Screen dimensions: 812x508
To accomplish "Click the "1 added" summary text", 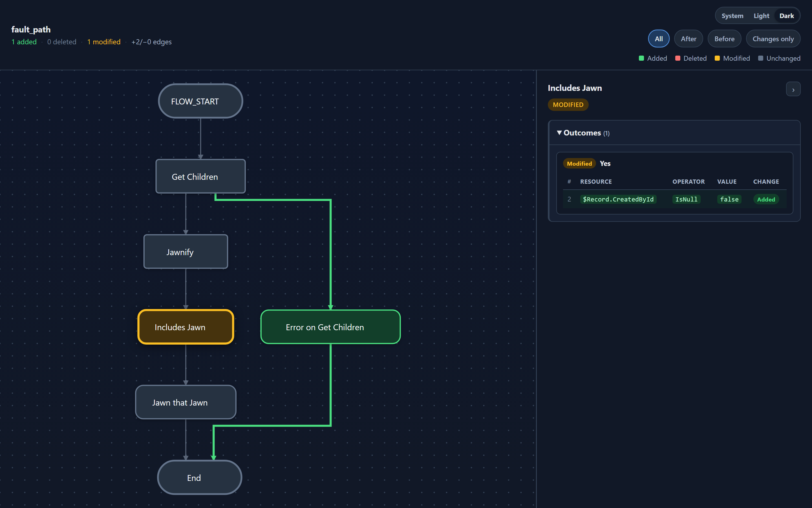I will [x=24, y=42].
